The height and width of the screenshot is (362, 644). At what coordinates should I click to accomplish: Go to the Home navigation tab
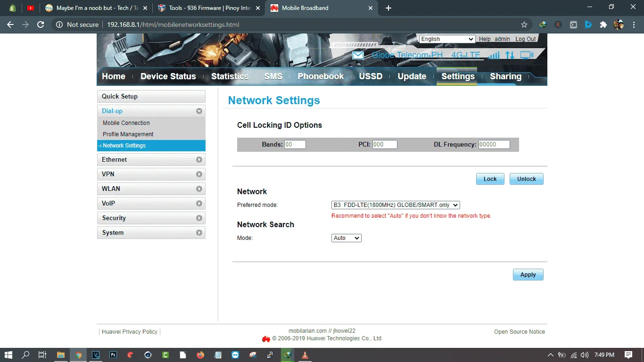tap(114, 76)
